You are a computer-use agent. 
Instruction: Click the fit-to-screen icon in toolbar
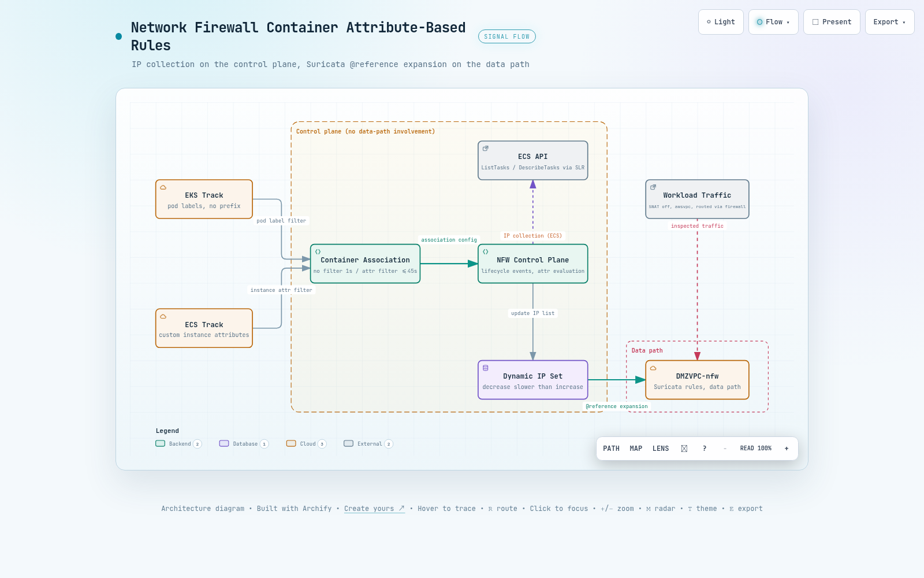[x=684, y=449]
